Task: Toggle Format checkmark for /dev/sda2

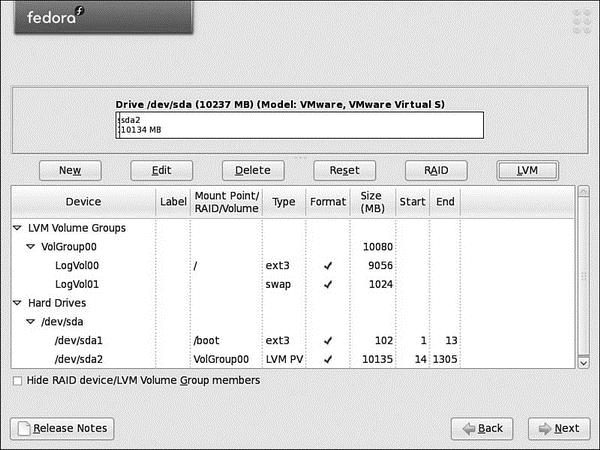Action: click(328, 359)
